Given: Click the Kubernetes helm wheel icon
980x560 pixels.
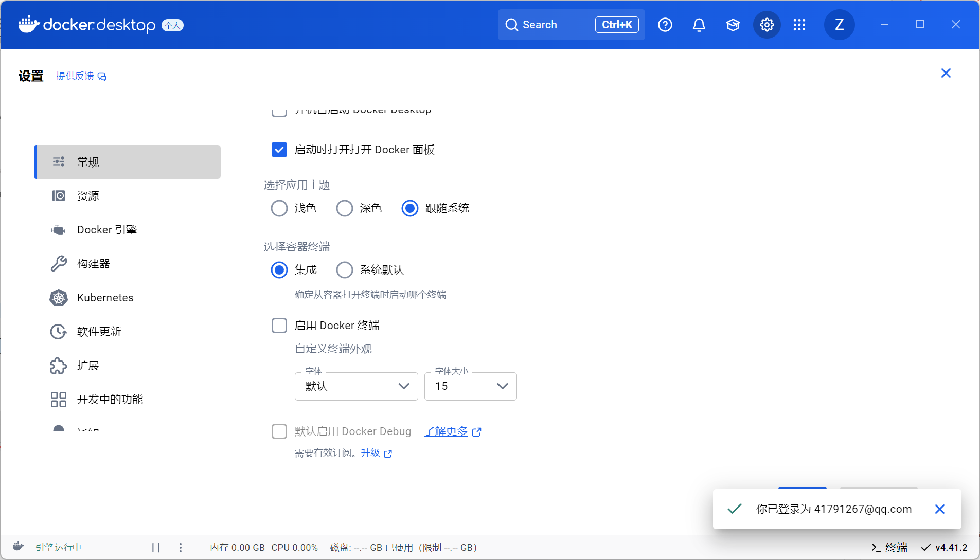Looking at the screenshot, I should [59, 298].
